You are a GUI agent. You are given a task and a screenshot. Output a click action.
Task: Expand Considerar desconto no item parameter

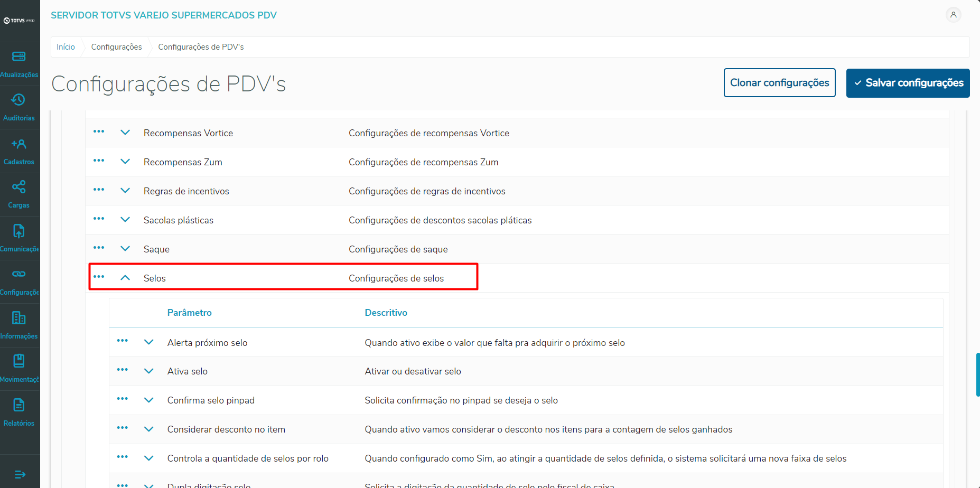(149, 429)
